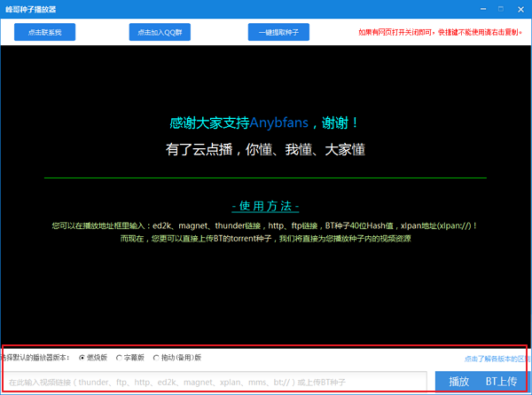532x395 pixels.
Task: Click the 点击联系我 button
Action: [x=45, y=32]
